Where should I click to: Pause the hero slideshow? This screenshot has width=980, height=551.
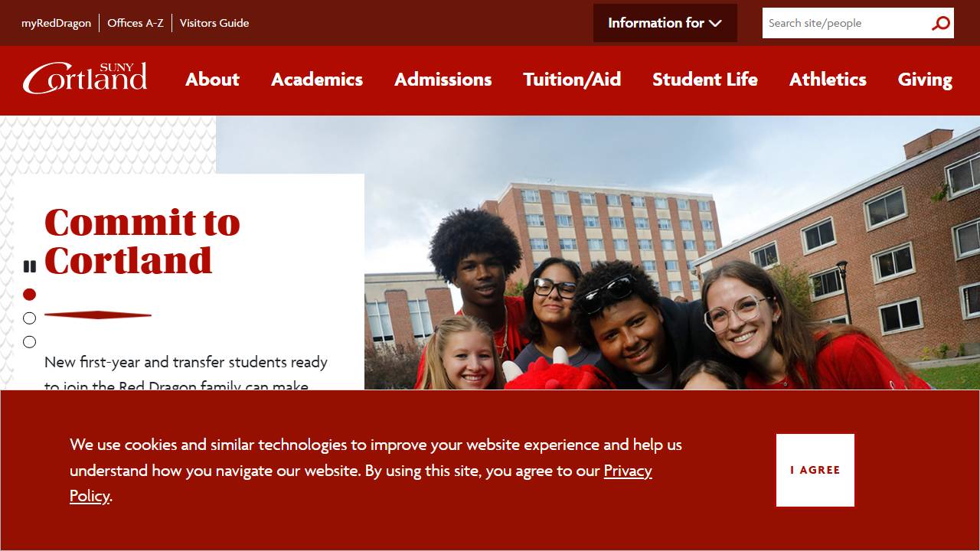point(30,266)
